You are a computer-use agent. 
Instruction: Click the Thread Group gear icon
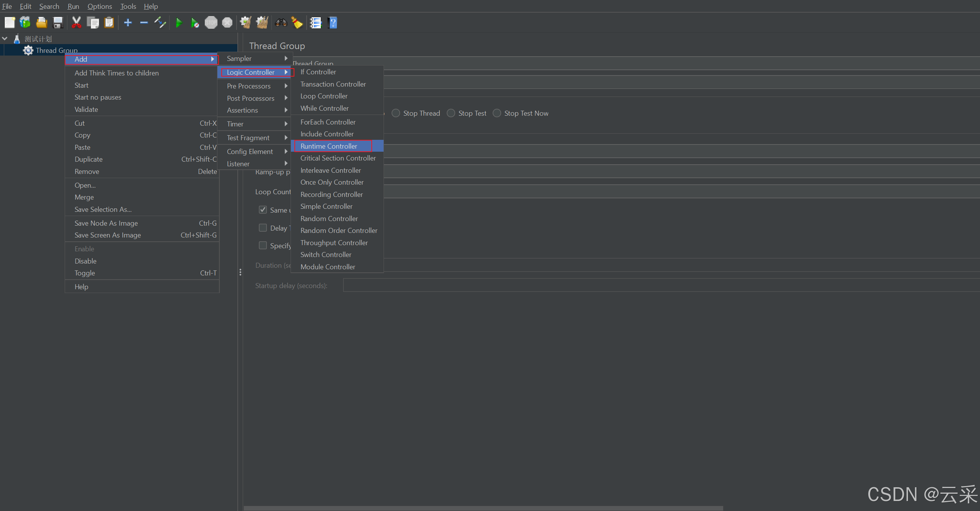click(28, 50)
